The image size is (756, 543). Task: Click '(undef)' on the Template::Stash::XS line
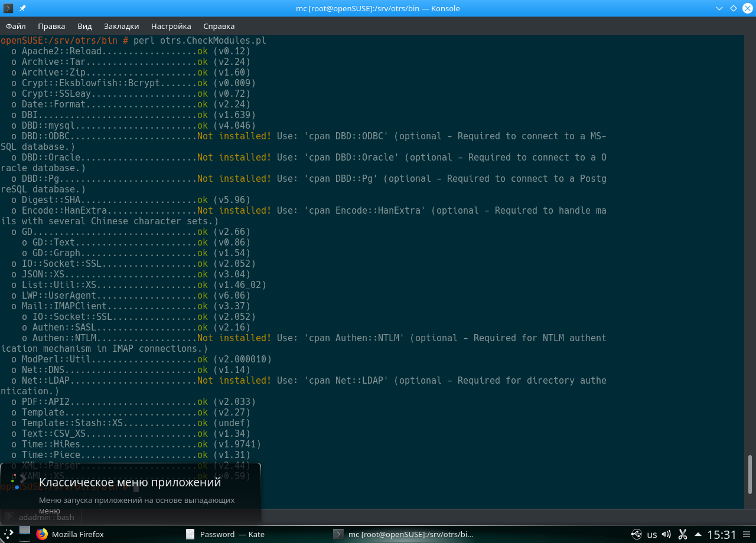(232, 423)
